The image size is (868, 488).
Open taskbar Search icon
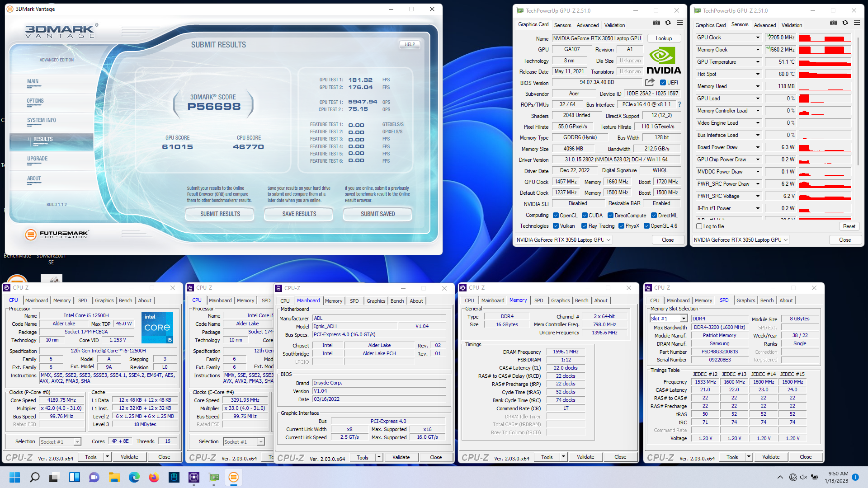point(35,477)
